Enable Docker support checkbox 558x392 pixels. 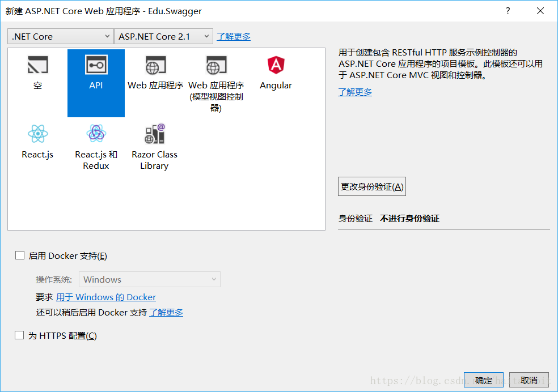pyautogui.click(x=20, y=255)
